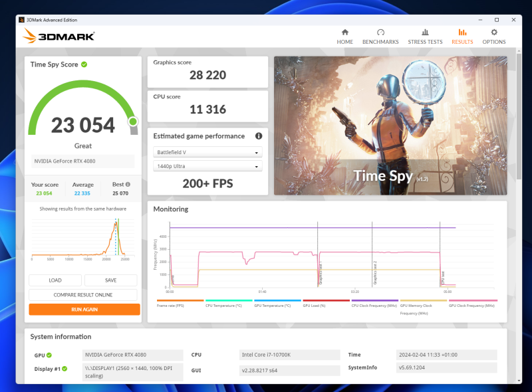Click COMPARE RESULT ONLINE button
The width and height of the screenshot is (532, 392).
[x=82, y=295]
